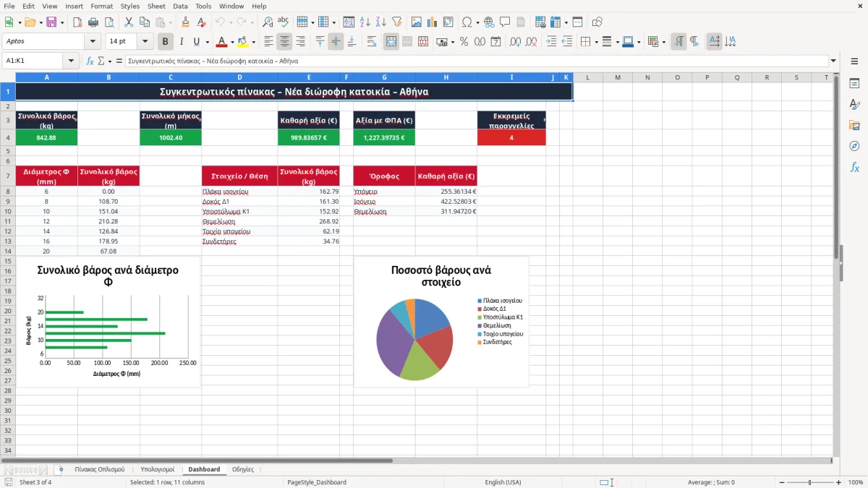Toggle Bold formatting

point(166,42)
